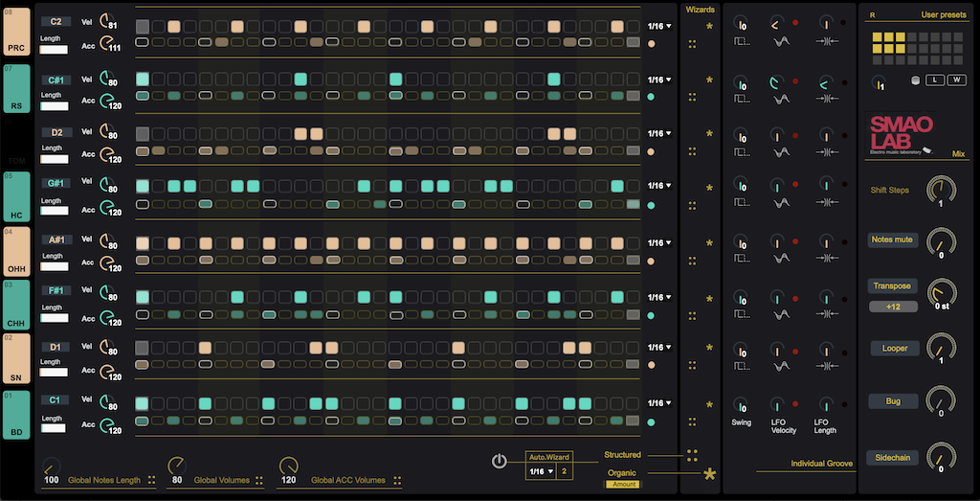Viewport: 980px width, 501px height.
Task: Click the Organic wizard star for the BD row
Action: pyautogui.click(x=709, y=405)
